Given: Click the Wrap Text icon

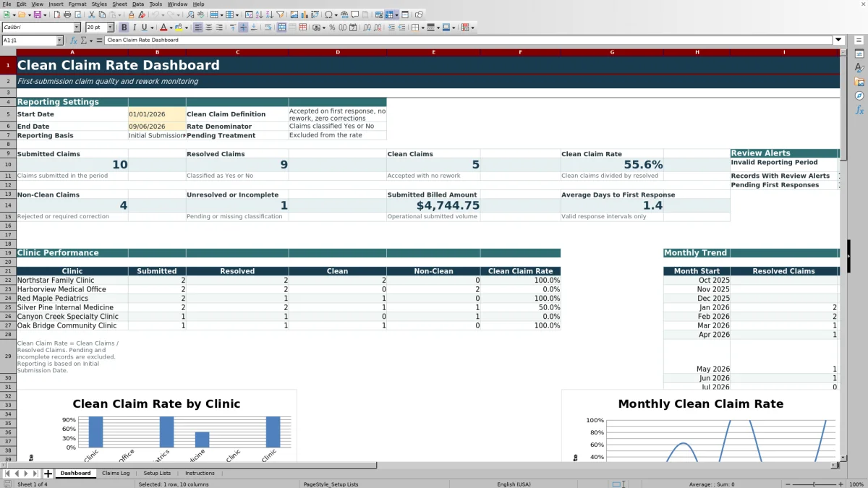Looking at the screenshot, I should 268,27.
